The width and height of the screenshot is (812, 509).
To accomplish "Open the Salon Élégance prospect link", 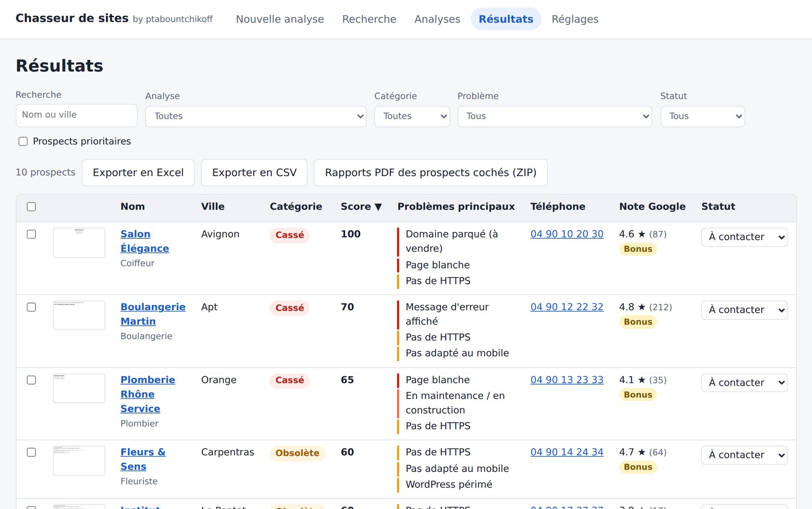I will [145, 241].
